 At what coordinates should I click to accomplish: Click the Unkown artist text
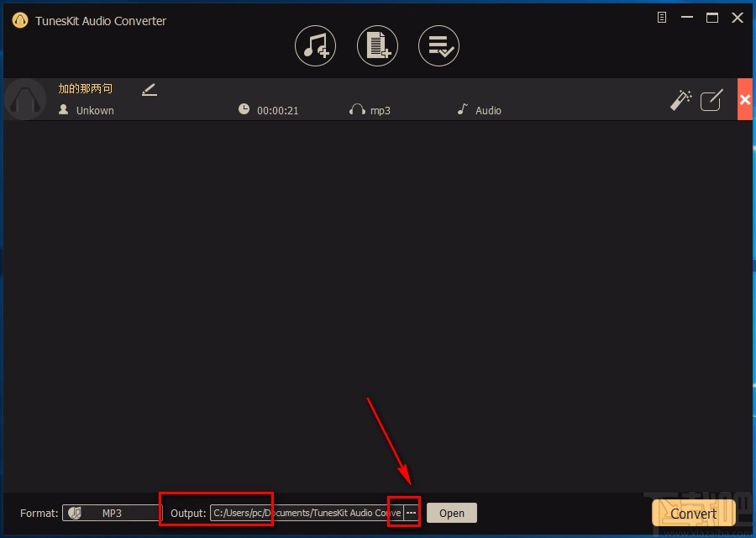coord(95,110)
